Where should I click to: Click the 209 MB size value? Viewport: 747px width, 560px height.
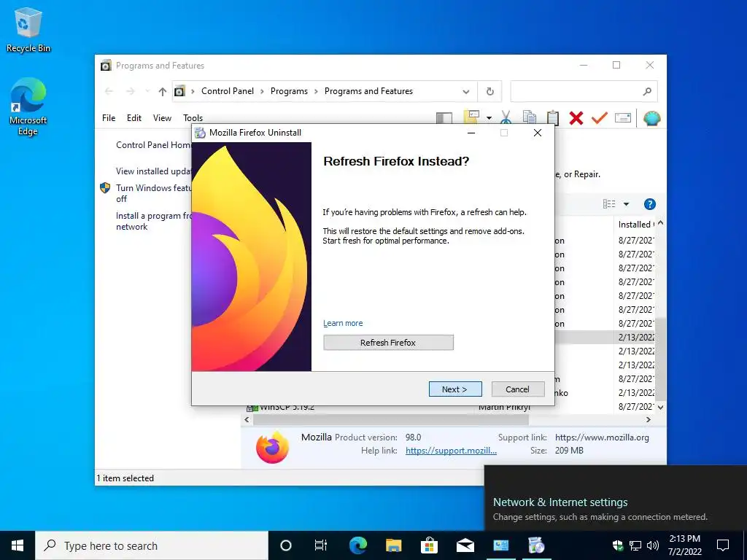[569, 451]
